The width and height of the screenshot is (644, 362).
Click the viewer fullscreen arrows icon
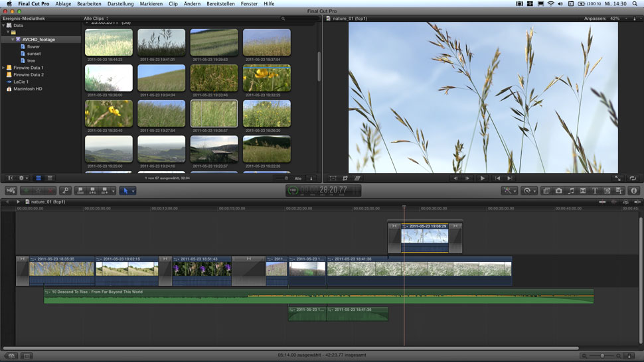click(618, 178)
